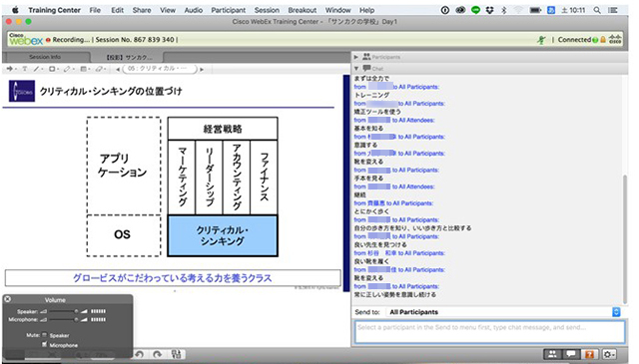This screenshot has height=364, width=639.
Task: Toggle Mute Microphone checkbox
Action: coord(44,344)
